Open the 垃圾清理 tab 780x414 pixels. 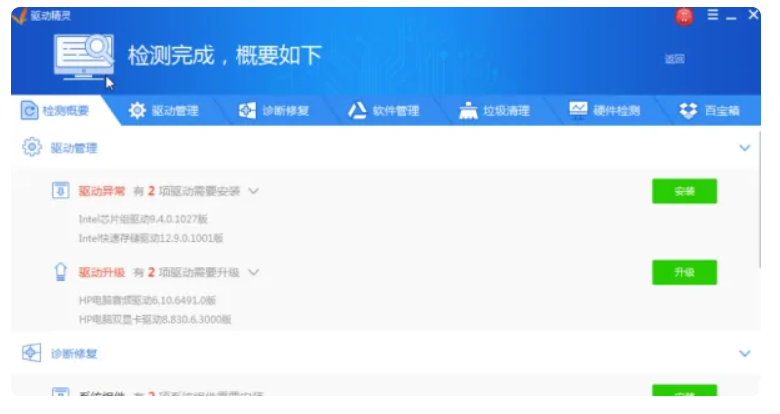[494, 111]
